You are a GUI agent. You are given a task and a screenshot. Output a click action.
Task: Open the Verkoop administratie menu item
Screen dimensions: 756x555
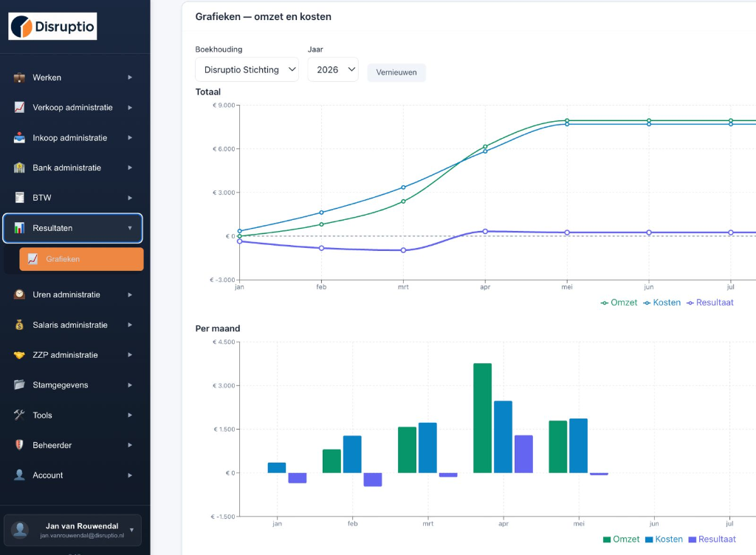click(72, 108)
